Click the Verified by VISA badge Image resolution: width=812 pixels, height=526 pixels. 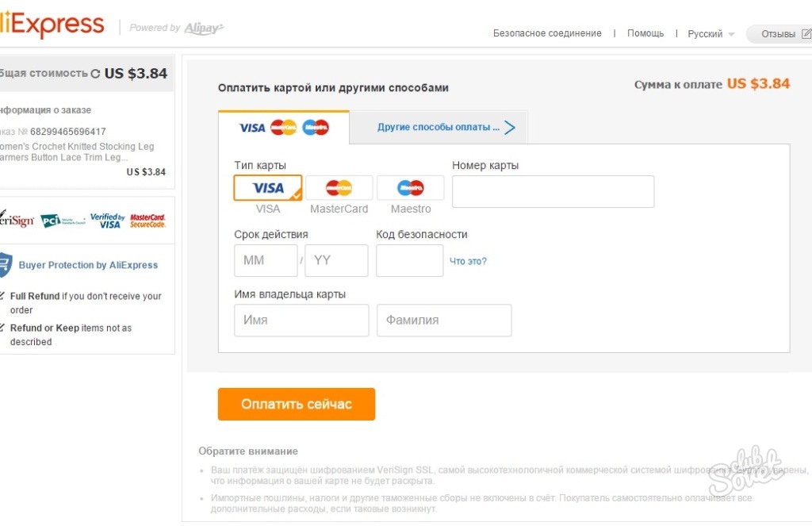[108, 221]
